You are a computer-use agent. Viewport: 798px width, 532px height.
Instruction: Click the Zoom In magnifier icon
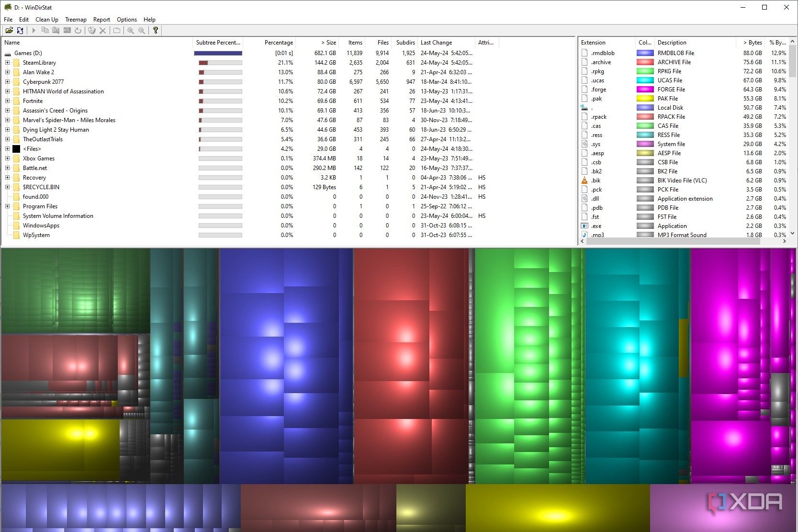[130, 31]
